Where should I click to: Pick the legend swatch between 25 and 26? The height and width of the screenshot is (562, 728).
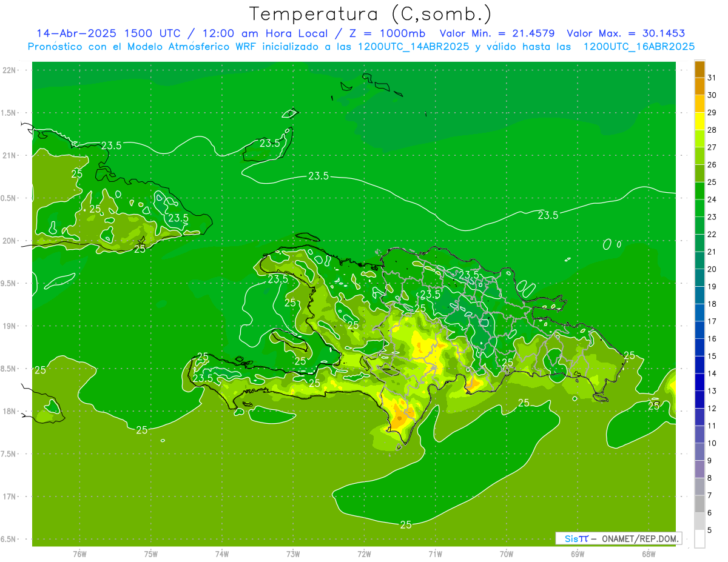click(699, 173)
